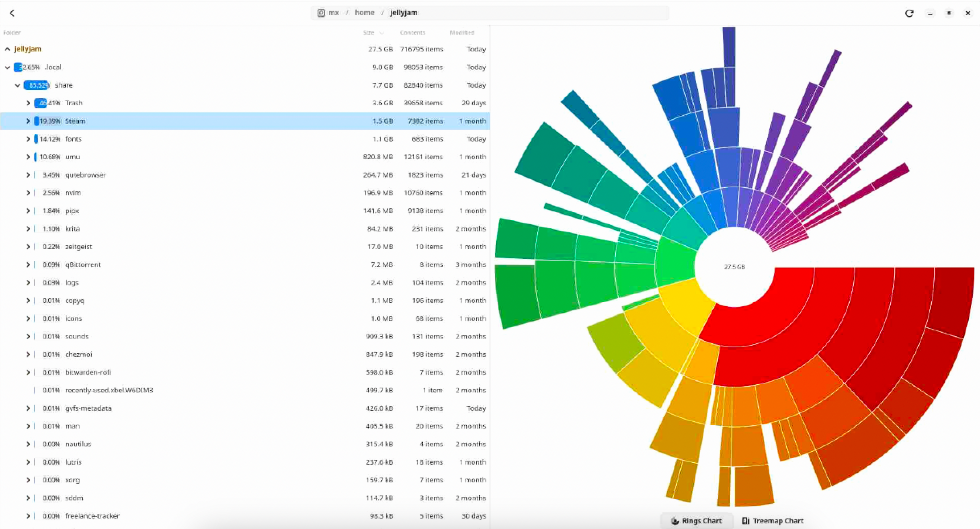Click the Treemap Chart icon
Viewport: 980px width, 529px height.
coord(746,521)
